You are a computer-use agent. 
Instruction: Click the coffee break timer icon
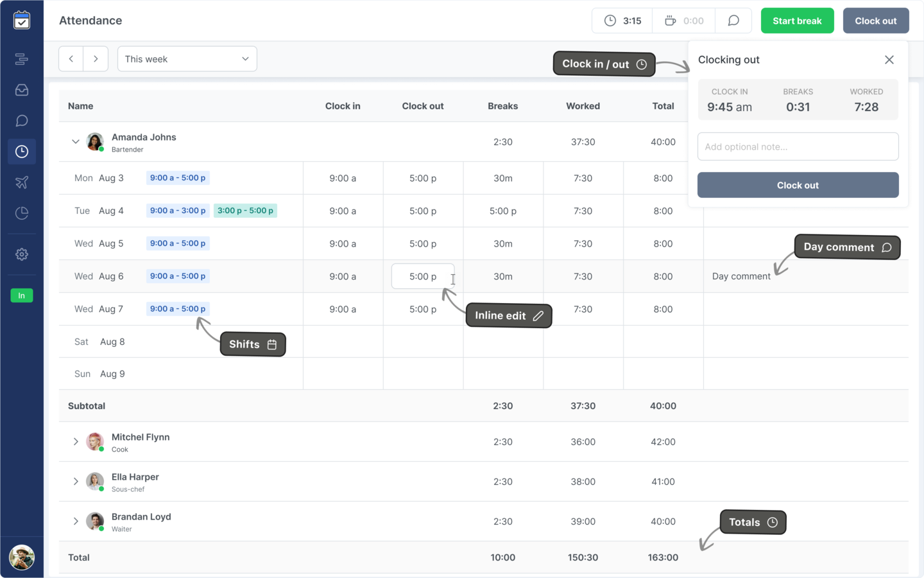tap(671, 20)
